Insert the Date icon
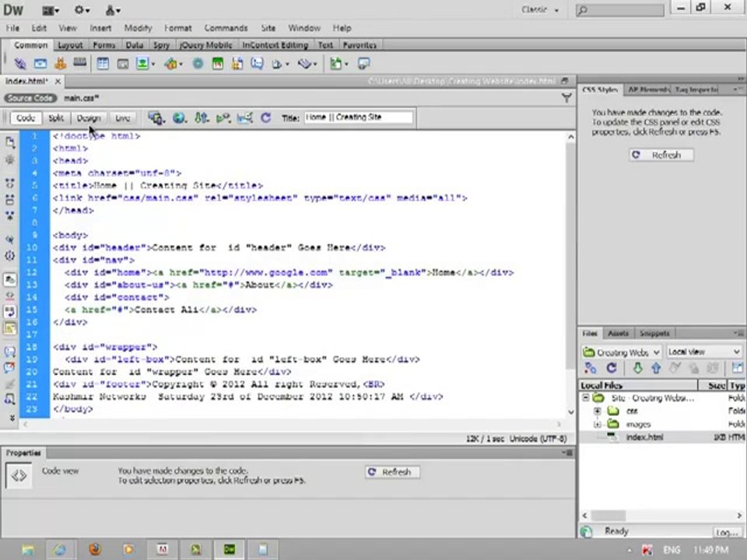747x560 pixels. click(x=218, y=63)
